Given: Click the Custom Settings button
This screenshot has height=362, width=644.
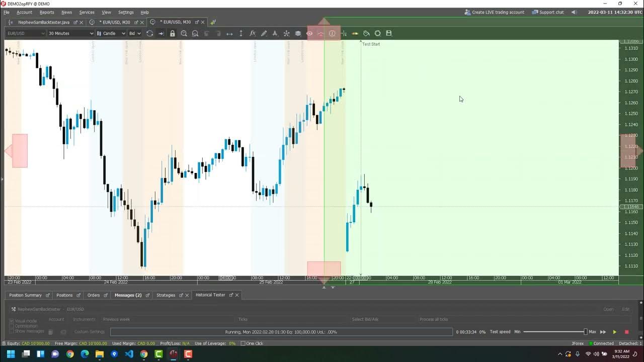Looking at the screenshot, I should [89, 332].
